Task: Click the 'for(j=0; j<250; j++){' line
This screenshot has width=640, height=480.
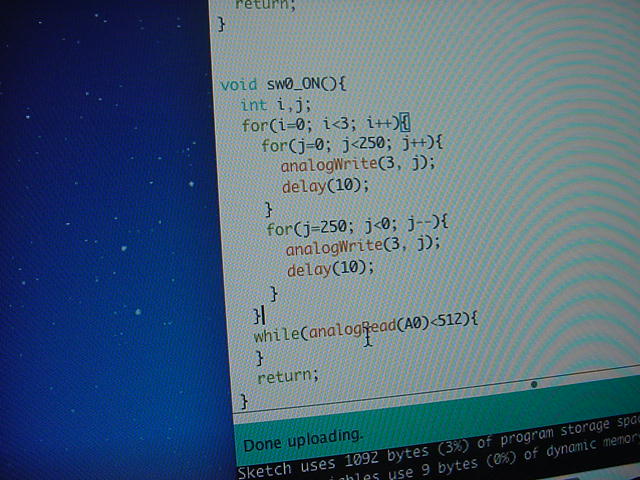Action: 352,144
